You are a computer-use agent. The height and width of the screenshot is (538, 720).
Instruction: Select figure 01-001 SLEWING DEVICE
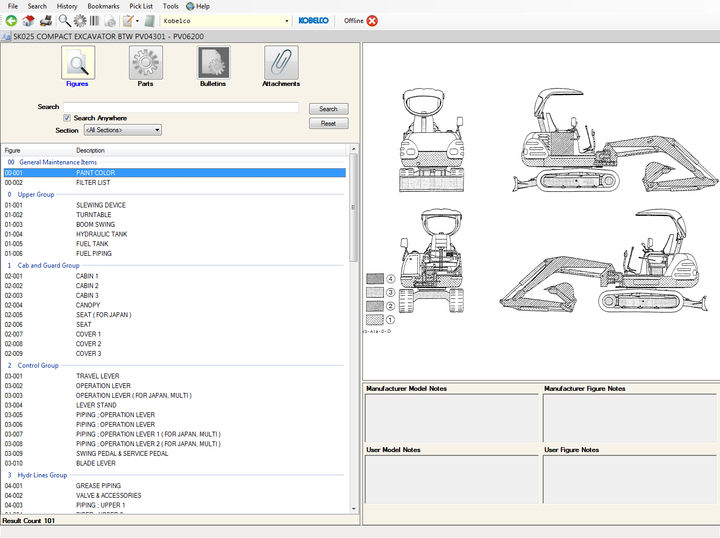click(x=174, y=205)
